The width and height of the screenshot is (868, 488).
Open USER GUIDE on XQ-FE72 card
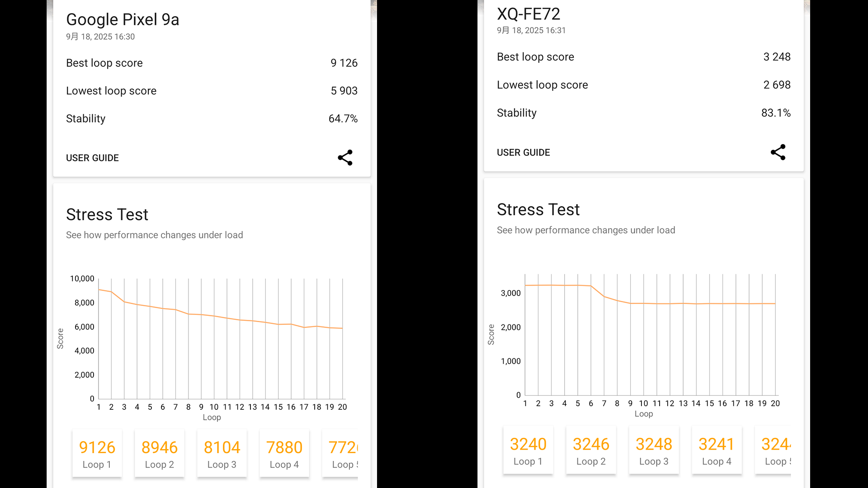[523, 152]
